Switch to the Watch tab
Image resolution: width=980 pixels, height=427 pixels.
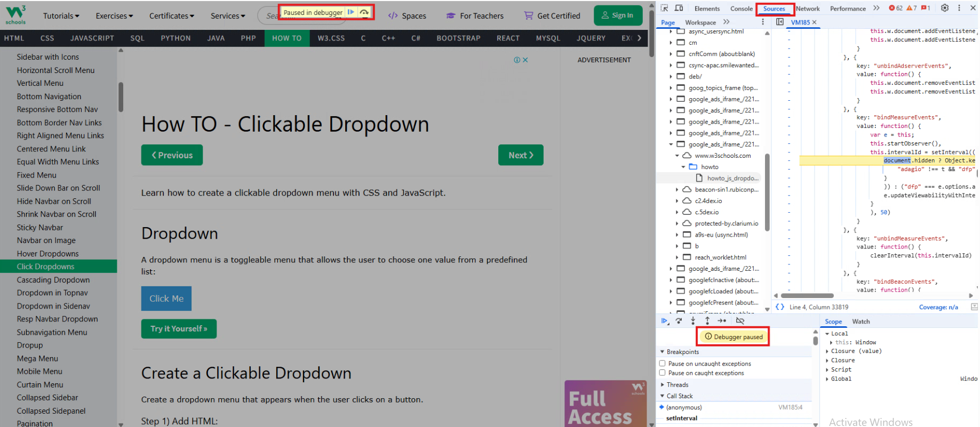point(861,321)
